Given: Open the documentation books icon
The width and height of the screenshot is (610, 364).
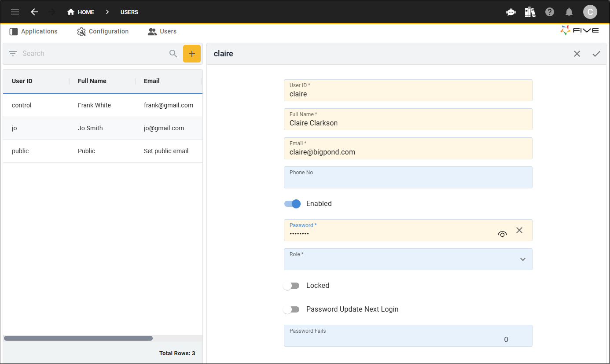Looking at the screenshot, I should click(530, 12).
